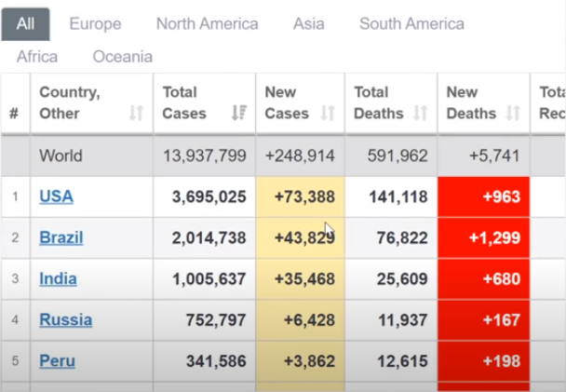Select Brazil new cases +43,829
566x392 pixels.
tap(304, 237)
